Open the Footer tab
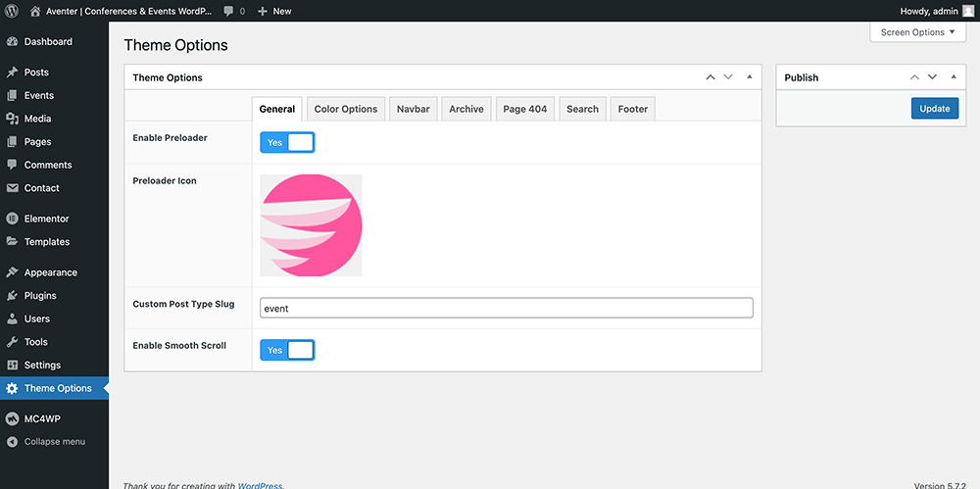Image resolution: width=980 pixels, height=489 pixels. pyautogui.click(x=632, y=109)
